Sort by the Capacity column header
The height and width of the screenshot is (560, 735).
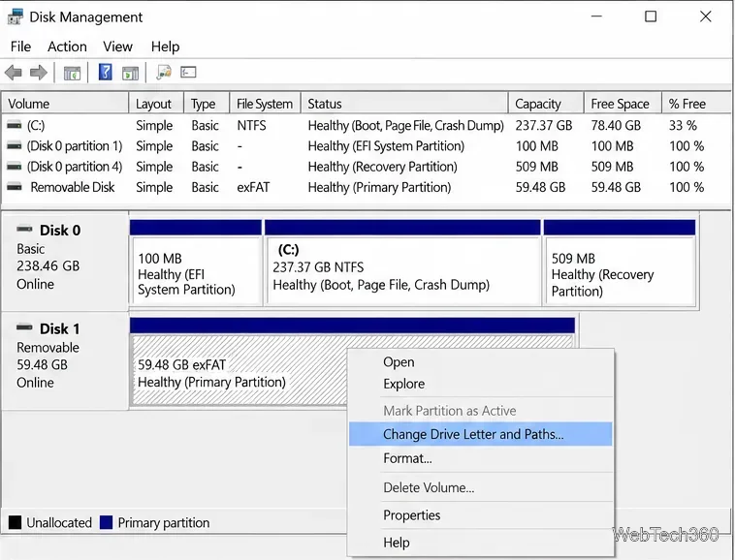click(x=546, y=104)
